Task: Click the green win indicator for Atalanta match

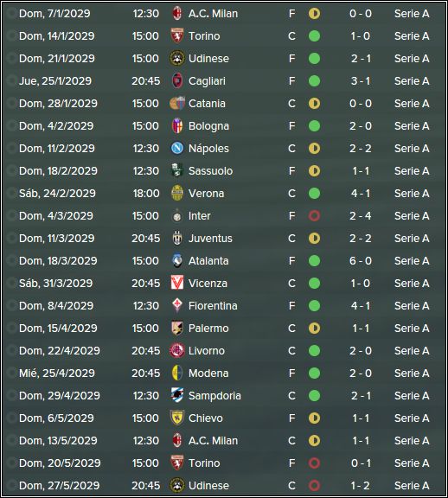Action: coord(314,261)
